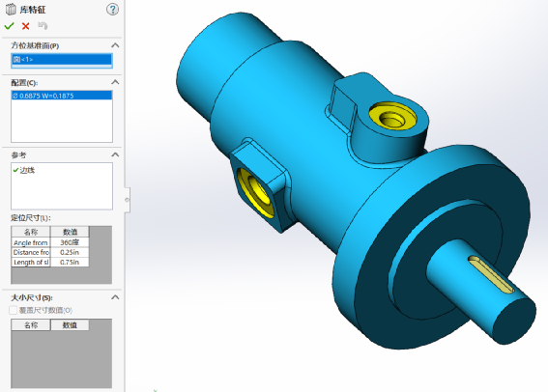The image size is (548, 392).
Task: Select configuration Ø 0.6875 W=0.1875
Action: 62,96
